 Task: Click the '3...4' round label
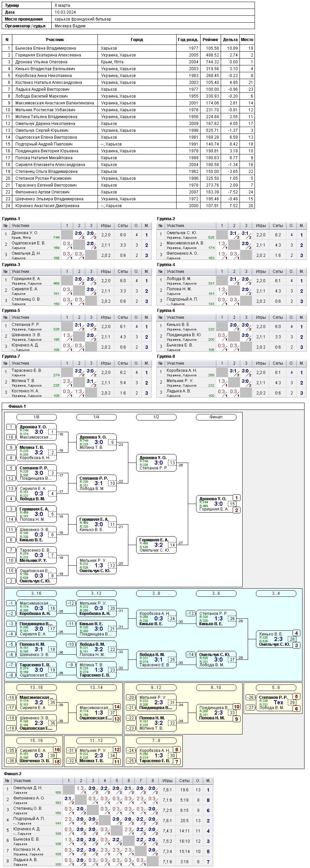[x=276, y=593]
